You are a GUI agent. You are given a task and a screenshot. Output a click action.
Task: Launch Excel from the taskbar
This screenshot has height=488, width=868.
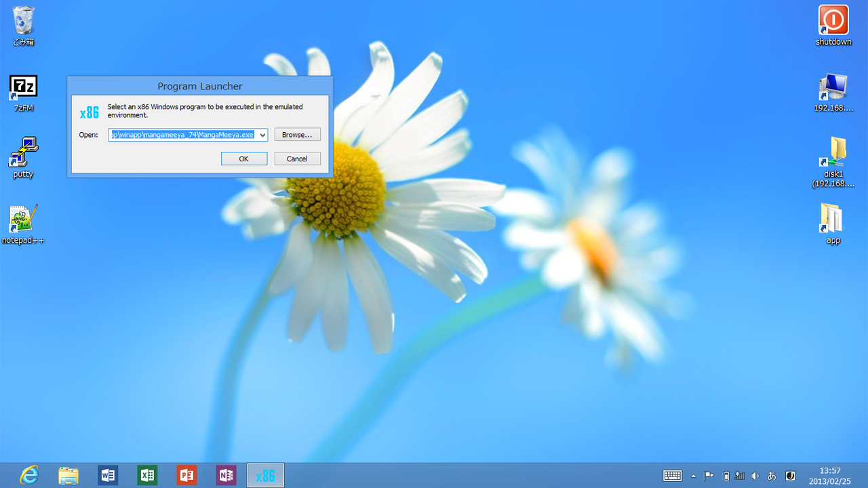click(147, 475)
